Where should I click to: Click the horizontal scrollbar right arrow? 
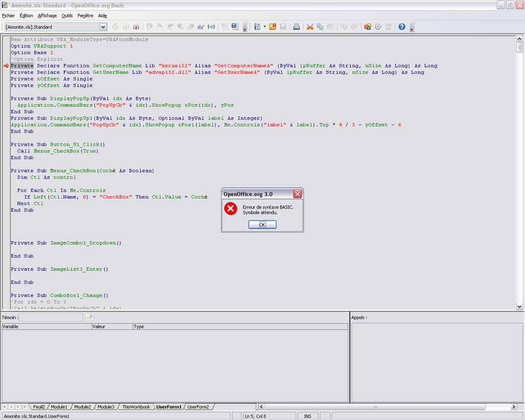click(x=513, y=407)
